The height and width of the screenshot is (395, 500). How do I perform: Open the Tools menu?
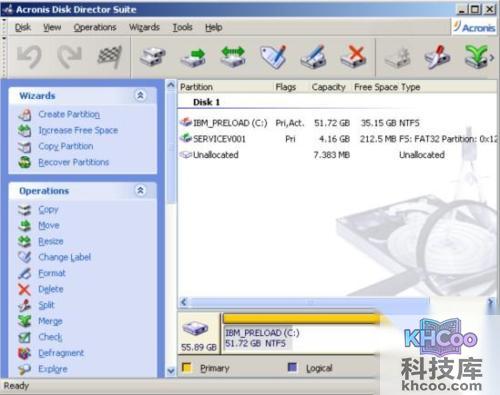click(x=182, y=27)
